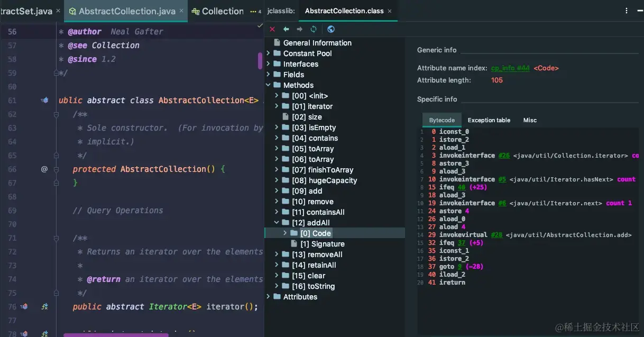Viewport: 644px width, 337px height.
Task: Click the forward arrow in jclasslib toolbar
Action: pos(300,29)
